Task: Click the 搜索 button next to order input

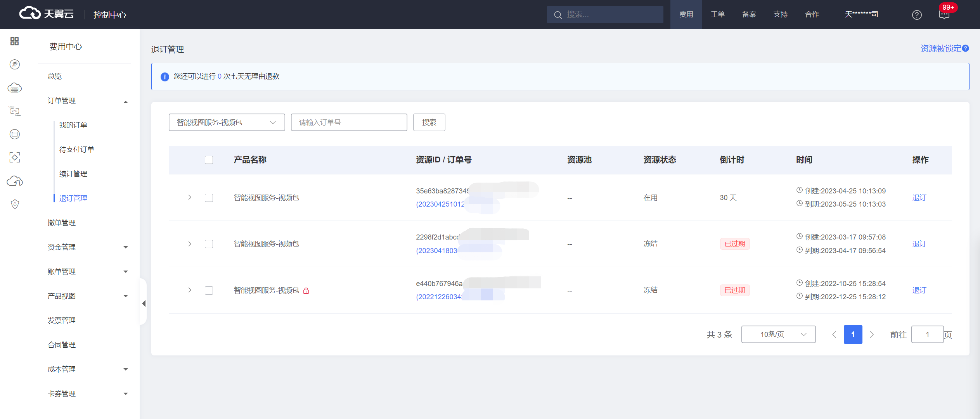Action: tap(429, 122)
